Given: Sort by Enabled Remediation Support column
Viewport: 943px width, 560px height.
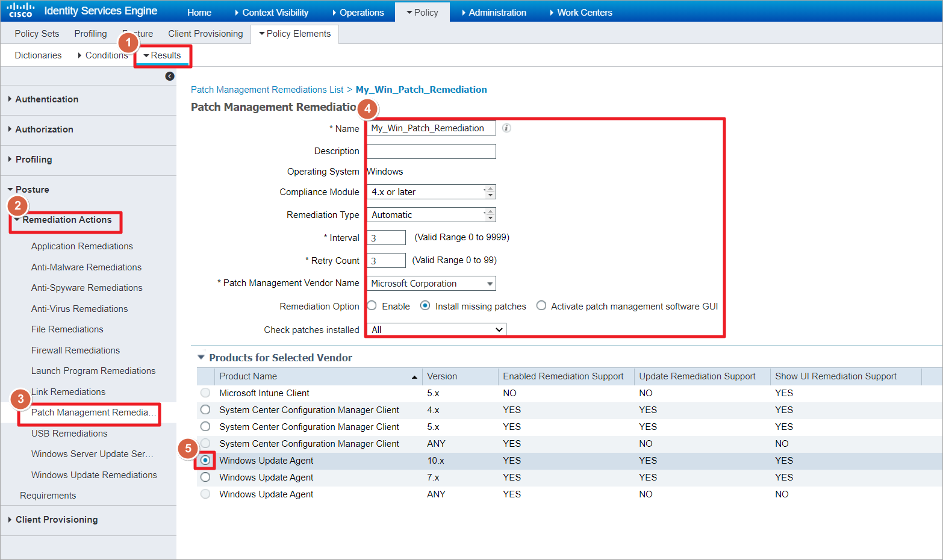Looking at the screenshot, I should coord(566,376).
